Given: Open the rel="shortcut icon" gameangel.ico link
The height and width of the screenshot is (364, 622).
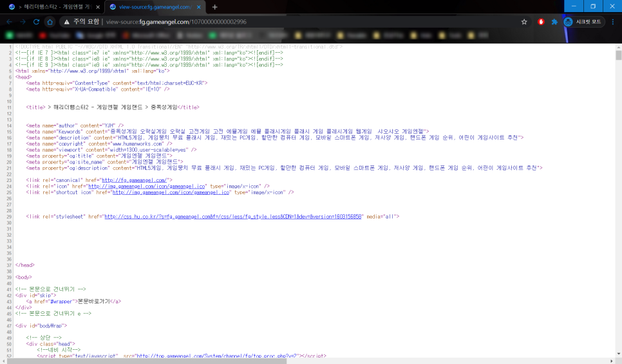Looking at the screenshot, I should pos(171,192).
